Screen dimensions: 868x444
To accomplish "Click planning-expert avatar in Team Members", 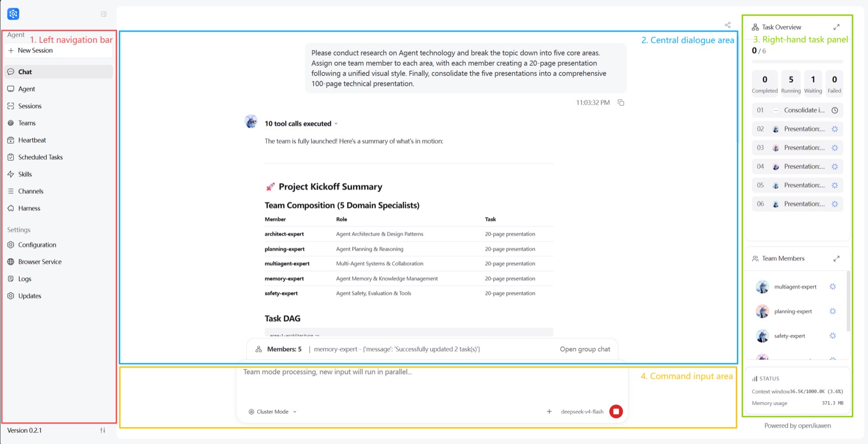I will (x=762, y=311).
